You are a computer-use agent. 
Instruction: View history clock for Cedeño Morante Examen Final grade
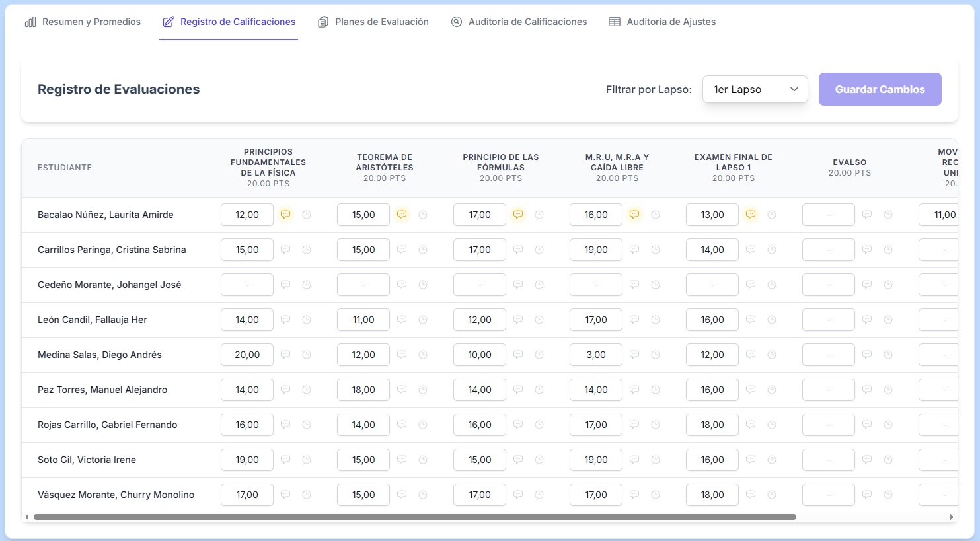coord(772,285)
